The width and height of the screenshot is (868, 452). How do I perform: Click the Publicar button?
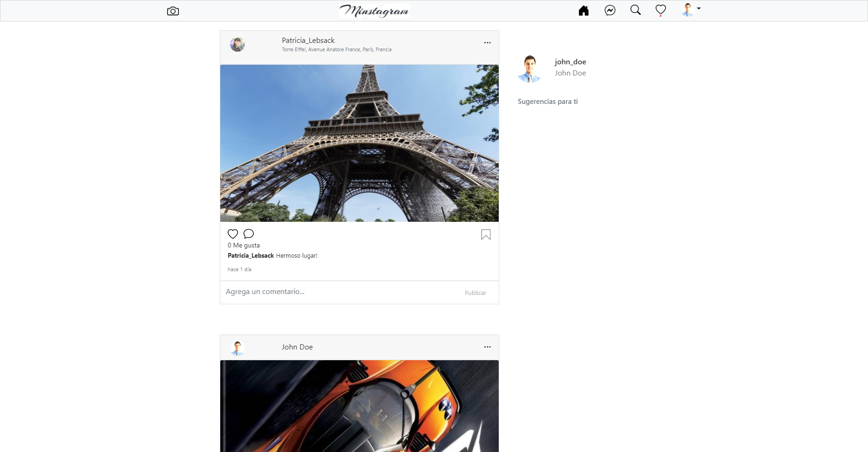click(x=475, y=293)
